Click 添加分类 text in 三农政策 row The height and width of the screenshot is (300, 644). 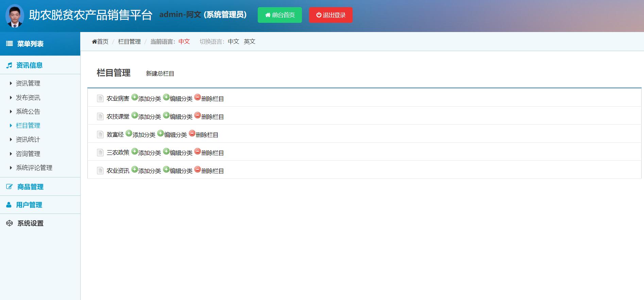tap(150, 153)
